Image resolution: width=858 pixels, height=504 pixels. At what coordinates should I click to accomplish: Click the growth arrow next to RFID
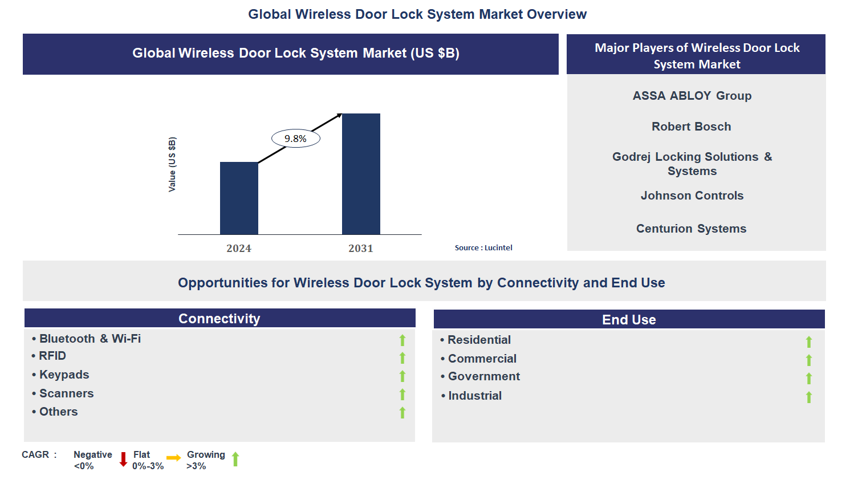coord(402,358)
